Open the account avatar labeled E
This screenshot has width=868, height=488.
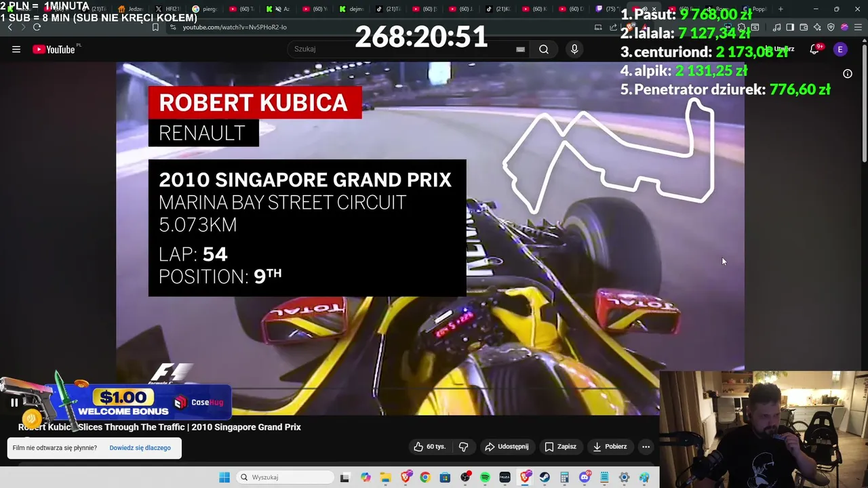coord(840,49)
